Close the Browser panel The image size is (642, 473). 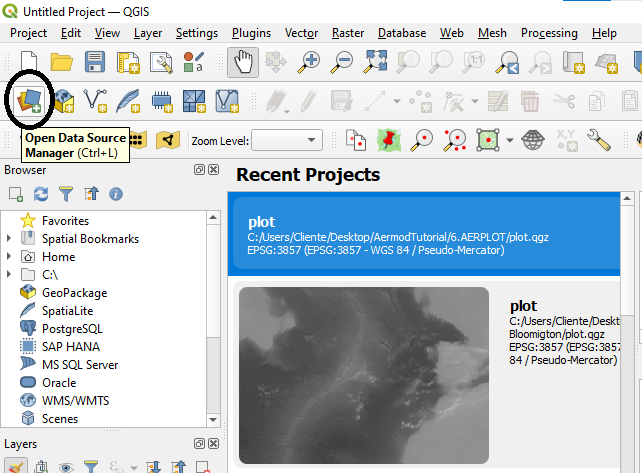[x=213, y=170]
